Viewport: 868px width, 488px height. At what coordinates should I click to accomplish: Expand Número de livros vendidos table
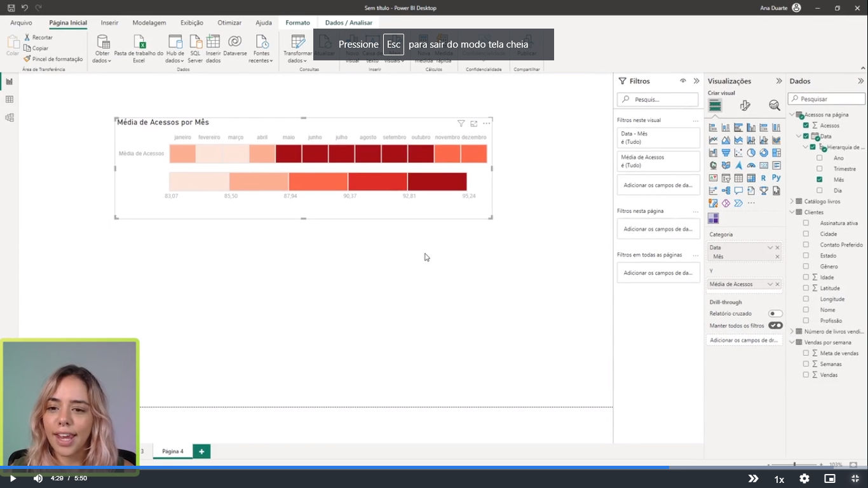pos(792,331)
